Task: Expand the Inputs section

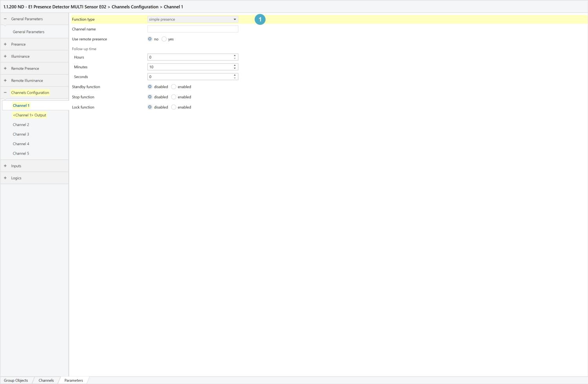Action: [x=5, y=166]
